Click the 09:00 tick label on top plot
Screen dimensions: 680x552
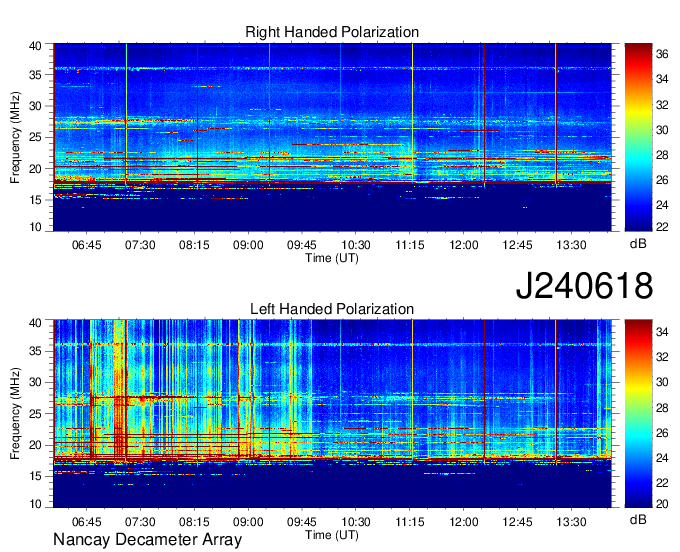pyautogui.click(x=248, y=245)
